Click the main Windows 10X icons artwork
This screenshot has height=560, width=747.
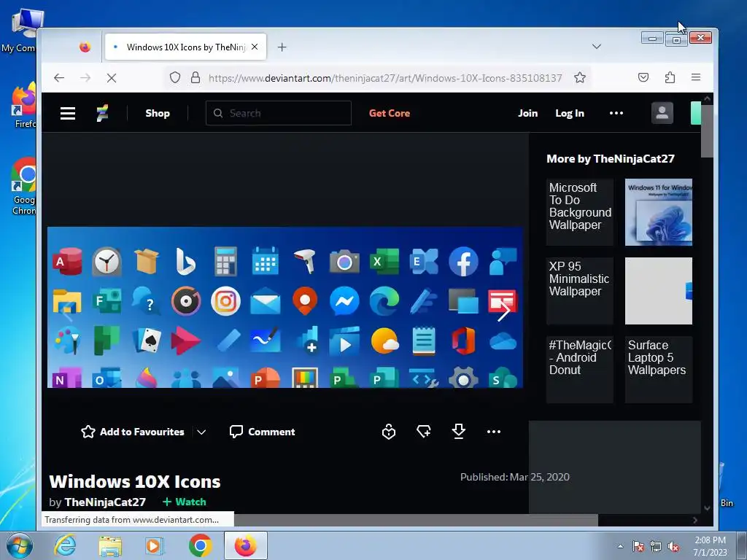tap(285, 308)
